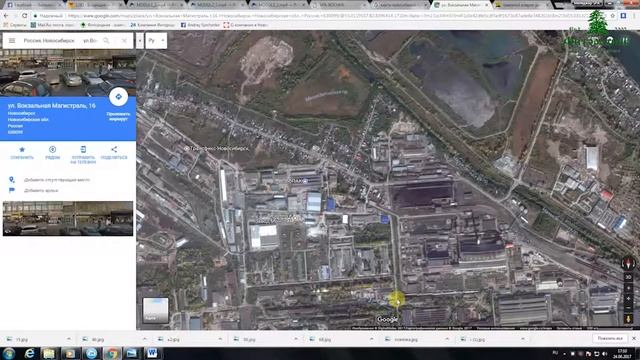Image resolution: width=640 pixels, height=360 pixels.
Task: Open the Facebook bookmark in bookmarks bar
Action: click(x=200, y=25)
